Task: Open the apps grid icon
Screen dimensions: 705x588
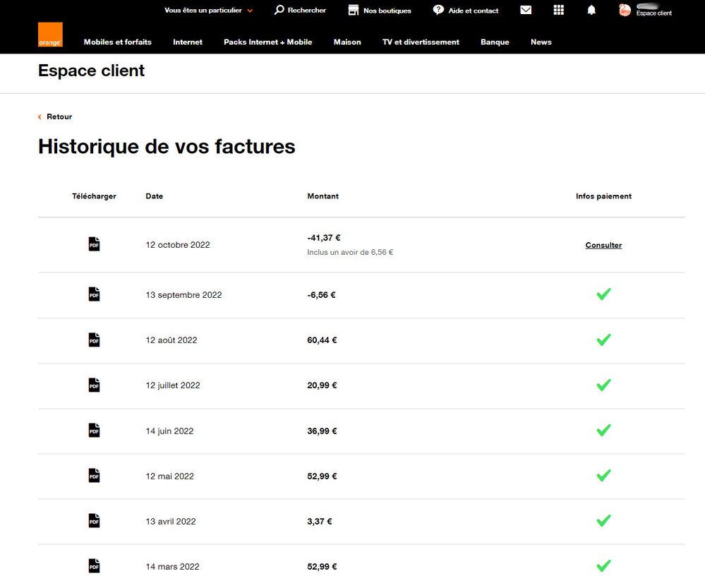Action: coord(558,10)
